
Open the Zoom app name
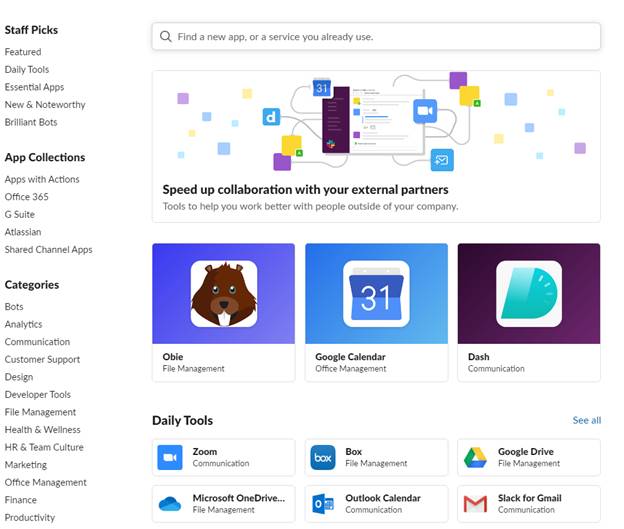(x=205, y=451)
